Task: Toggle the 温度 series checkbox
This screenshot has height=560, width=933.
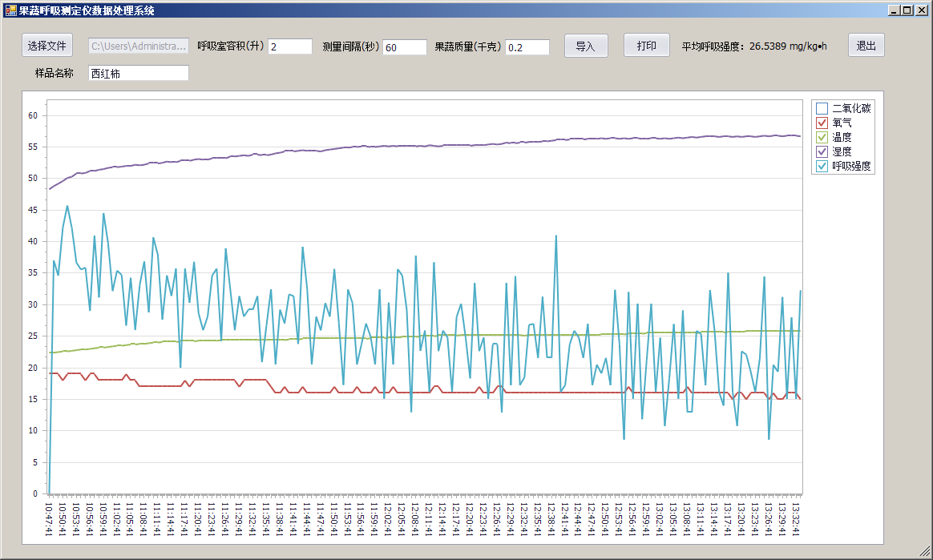Action: (x=822, y=137)
